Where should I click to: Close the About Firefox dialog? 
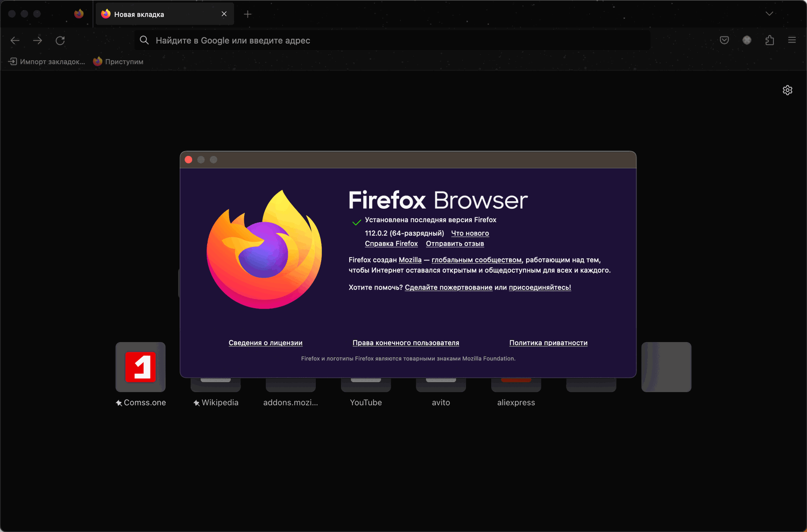(188, 160)
